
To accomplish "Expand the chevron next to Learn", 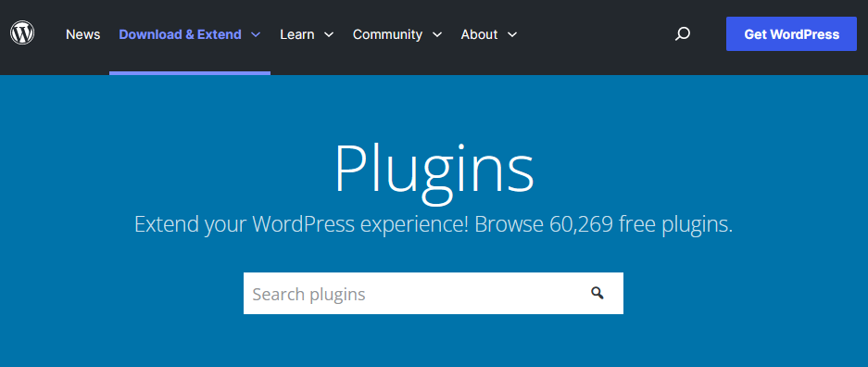I will (x=329, y=34).
